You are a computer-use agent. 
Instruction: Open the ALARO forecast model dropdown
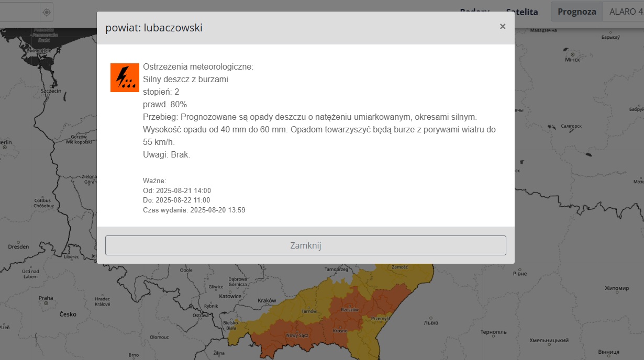(x=626, y=12)
